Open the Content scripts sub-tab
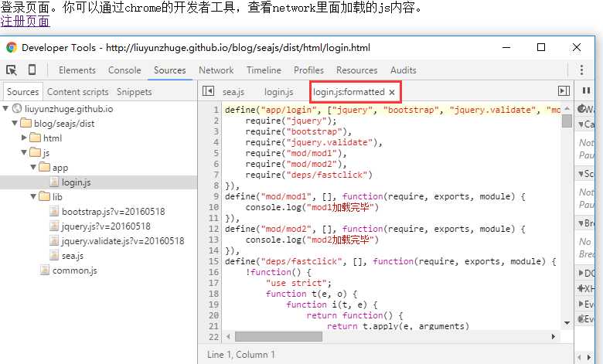603x364 pixels. point(77,92)
